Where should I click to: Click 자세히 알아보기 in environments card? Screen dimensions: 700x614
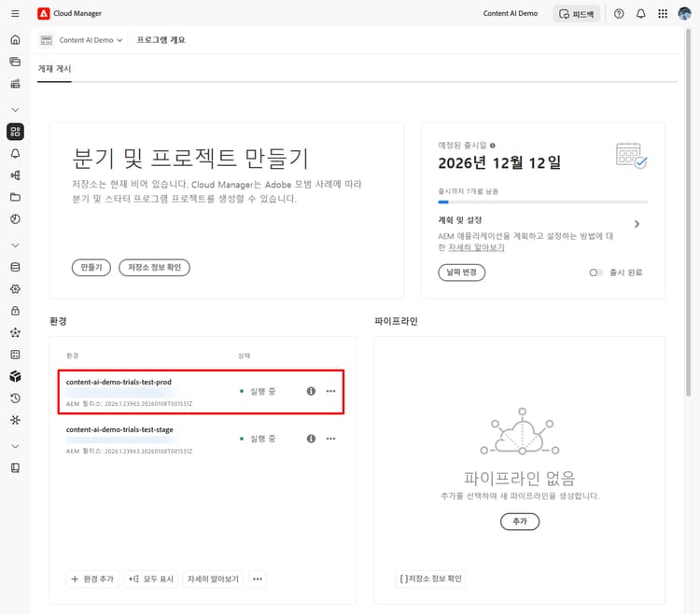tap(213, 579)
